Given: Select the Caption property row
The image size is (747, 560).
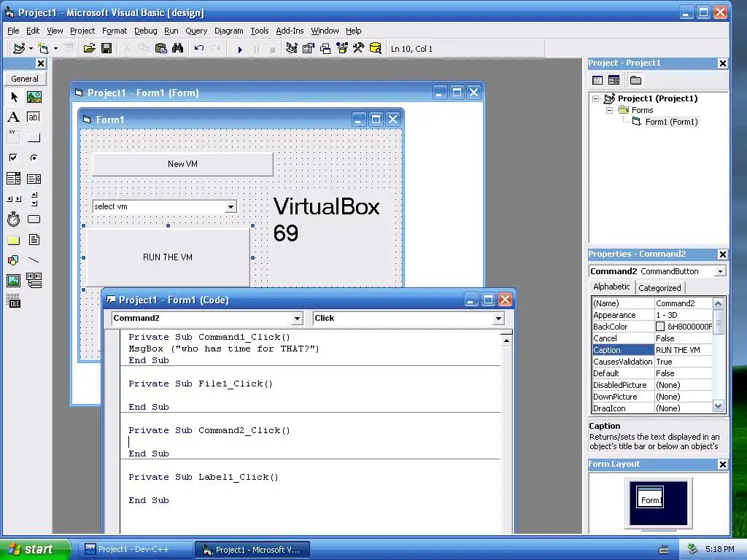Looking at the screenshot, I should click(x=652, y=350).
